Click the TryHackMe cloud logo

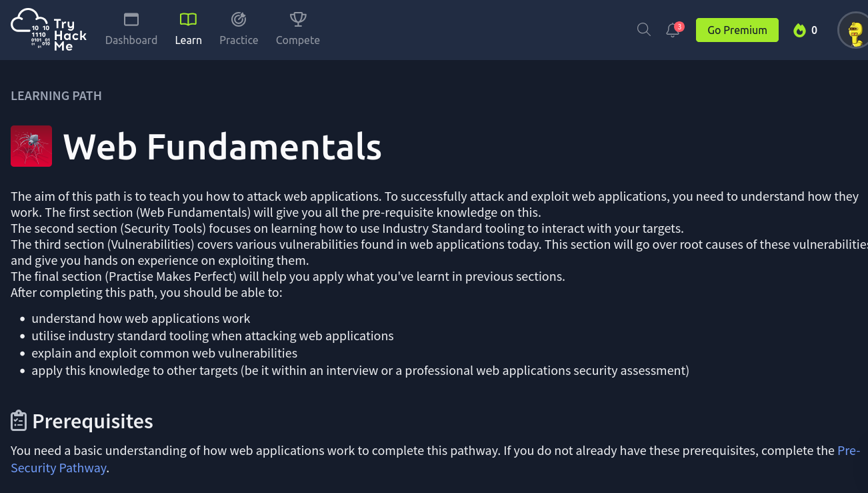coord(48,30)
